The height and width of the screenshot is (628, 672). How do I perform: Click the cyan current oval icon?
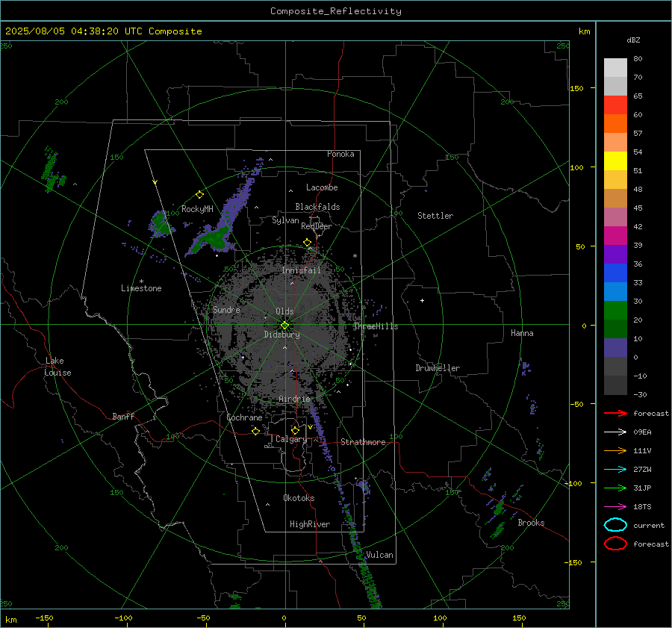pos(615,525)
